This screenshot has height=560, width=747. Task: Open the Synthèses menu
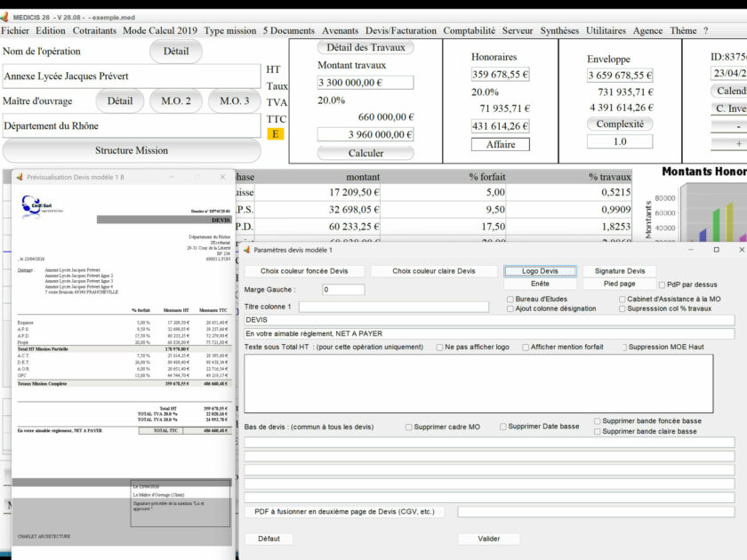point(559,30)
